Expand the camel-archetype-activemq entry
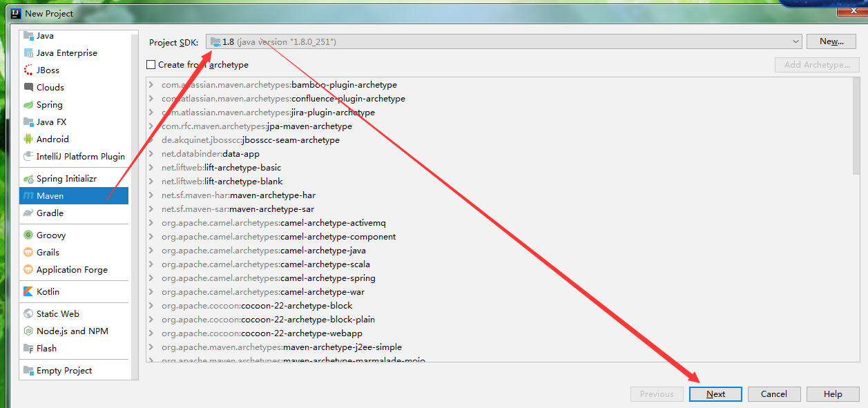This screenshot has height=408, width=868. (x=152, y=223)
